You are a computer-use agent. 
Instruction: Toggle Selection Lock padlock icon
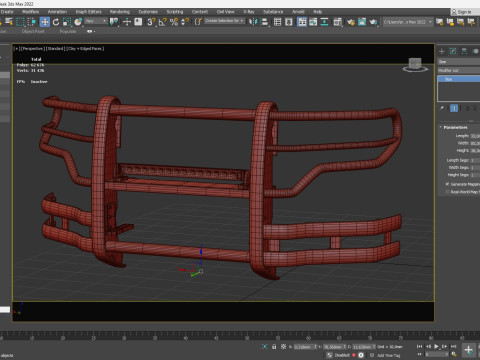click(x=274, y=347)
